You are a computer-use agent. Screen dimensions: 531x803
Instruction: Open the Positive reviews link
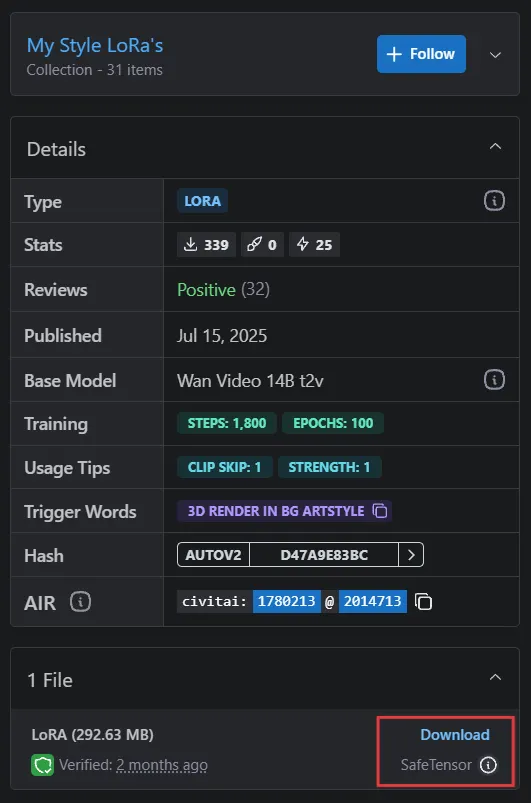pos(206,290)
